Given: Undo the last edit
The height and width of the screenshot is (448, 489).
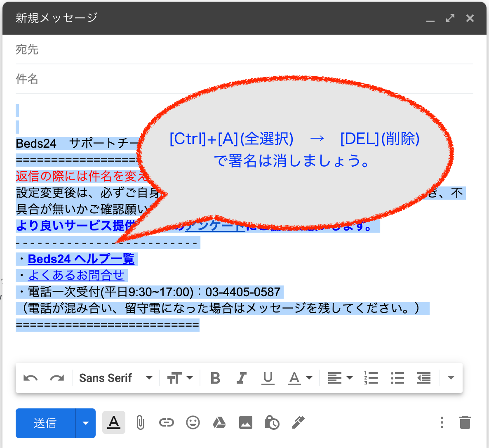Looking at the screenshot, I should tap(31, 378).
